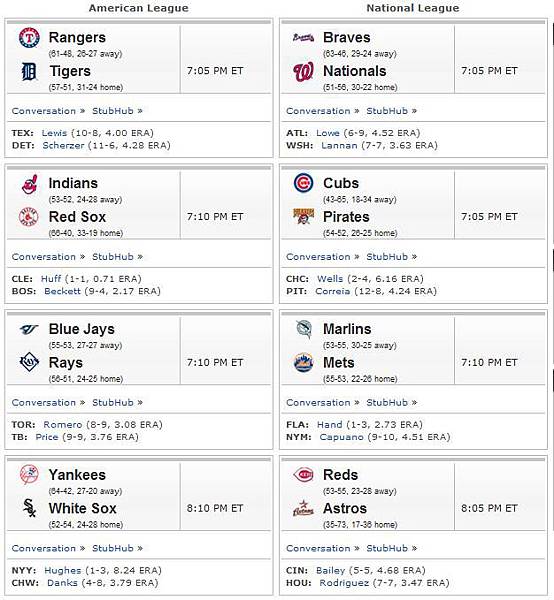Click the Texas Rangers team logo
This screenshot has height=600, width=554.
point(29,38)
